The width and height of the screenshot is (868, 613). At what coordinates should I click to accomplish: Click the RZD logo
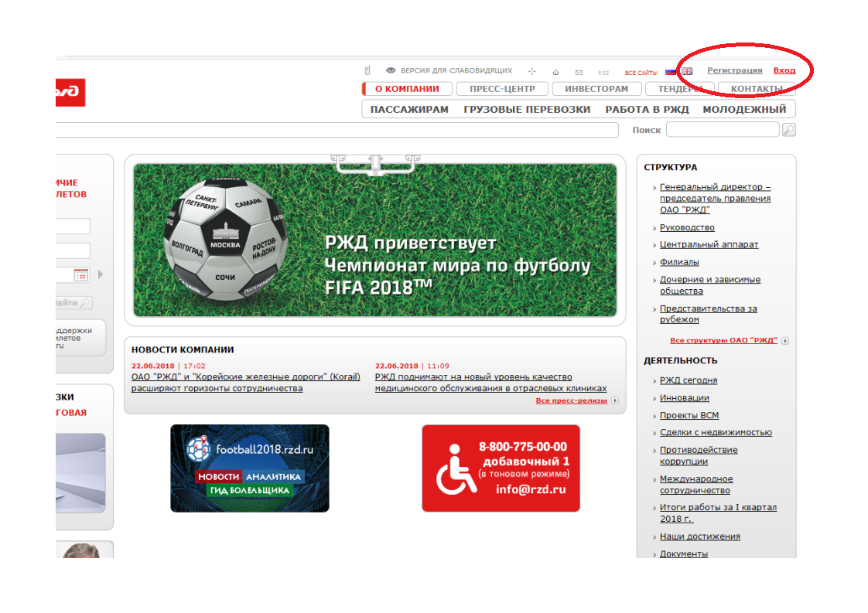coord(70,93)
